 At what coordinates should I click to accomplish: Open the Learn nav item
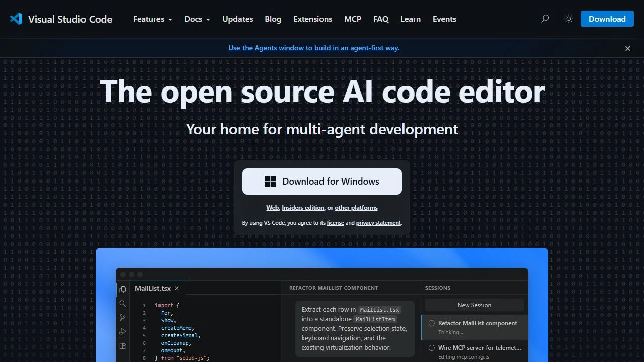tap(411, 19)
